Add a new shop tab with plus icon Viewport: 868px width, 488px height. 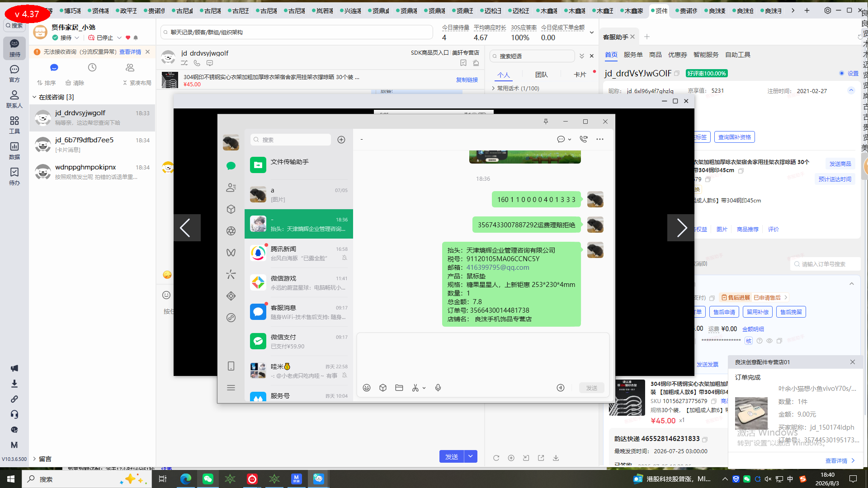point(807,10)
